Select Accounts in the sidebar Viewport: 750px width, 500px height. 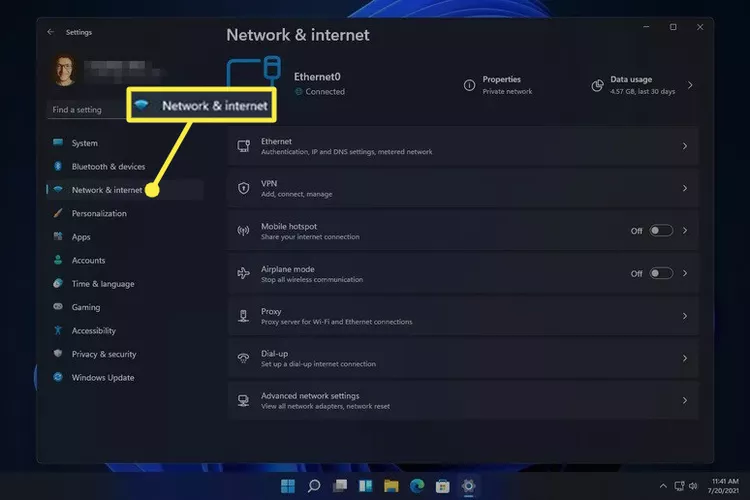pyautogui.click(x=124, y=260)
